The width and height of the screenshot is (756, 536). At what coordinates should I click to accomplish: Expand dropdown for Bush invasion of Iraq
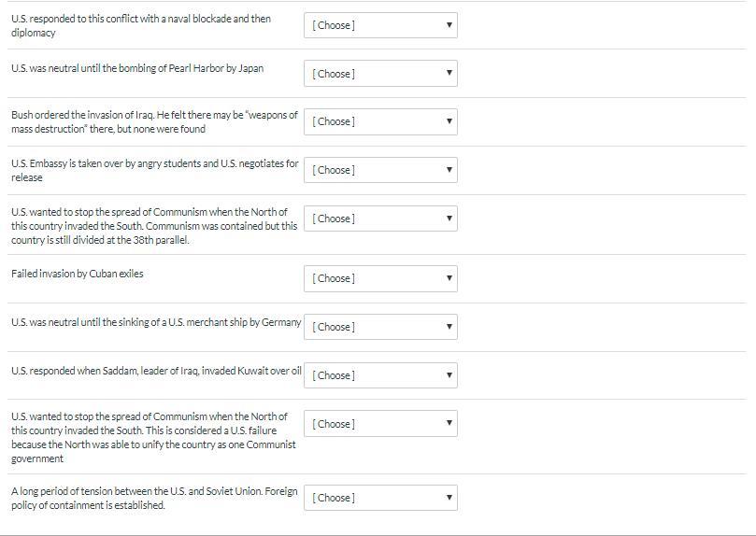[380, 121]
